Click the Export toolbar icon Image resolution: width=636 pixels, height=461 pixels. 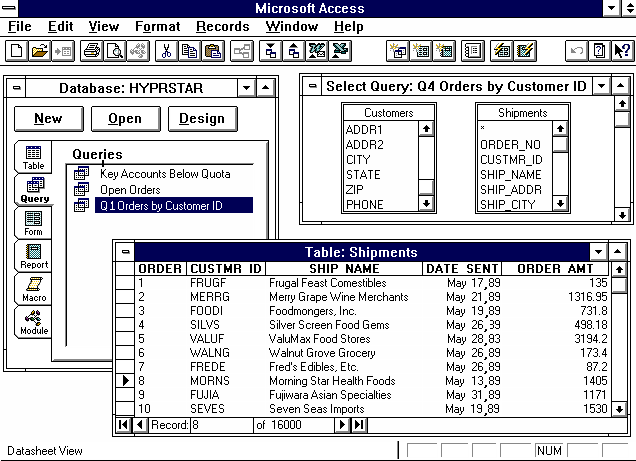click(294, 51)
